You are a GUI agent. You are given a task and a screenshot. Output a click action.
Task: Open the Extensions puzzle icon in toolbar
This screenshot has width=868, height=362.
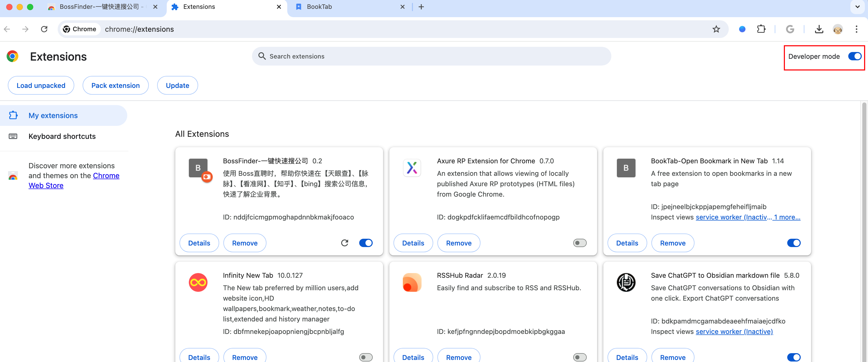[761, 29]
